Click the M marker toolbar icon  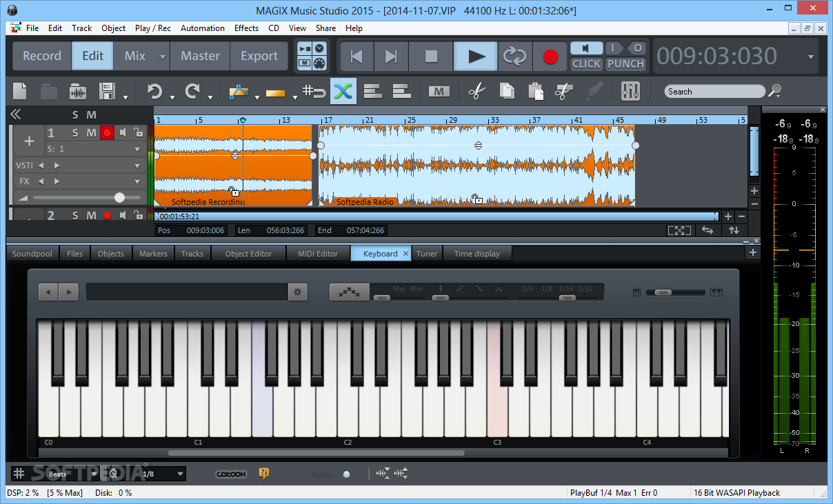pyautogui.click(x=439, y=91)
